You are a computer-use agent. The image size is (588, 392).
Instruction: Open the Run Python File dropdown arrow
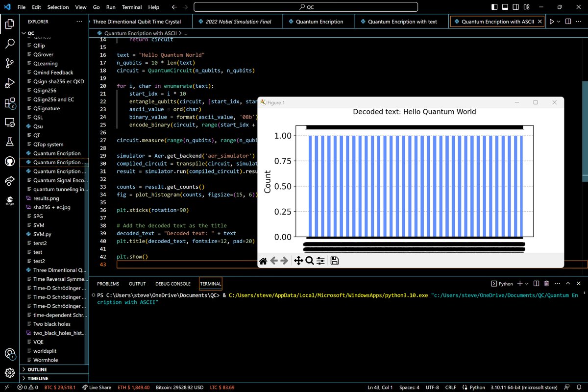coord(560,22)
